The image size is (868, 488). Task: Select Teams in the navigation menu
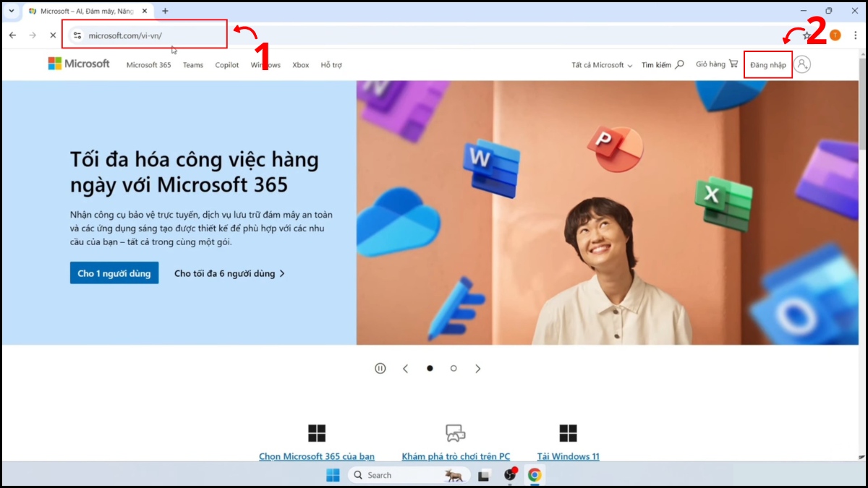tap(192, 64)
